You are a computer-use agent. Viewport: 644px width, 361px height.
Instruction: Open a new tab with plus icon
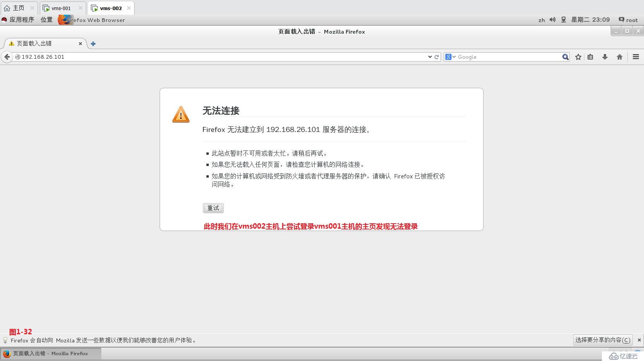[93, 44]
